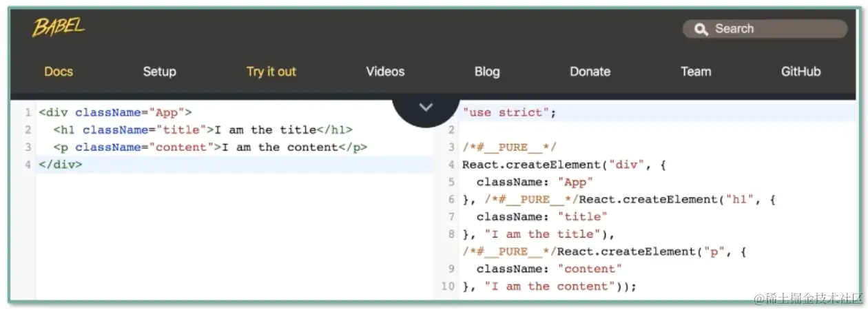Focus the Search input field

[x=765, y=29]
